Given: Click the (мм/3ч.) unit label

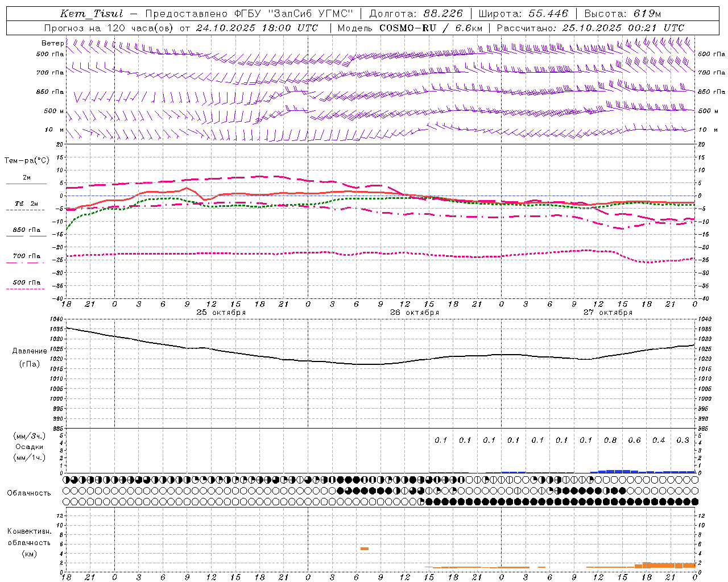Looking at the screenshot, I should 30,436.
